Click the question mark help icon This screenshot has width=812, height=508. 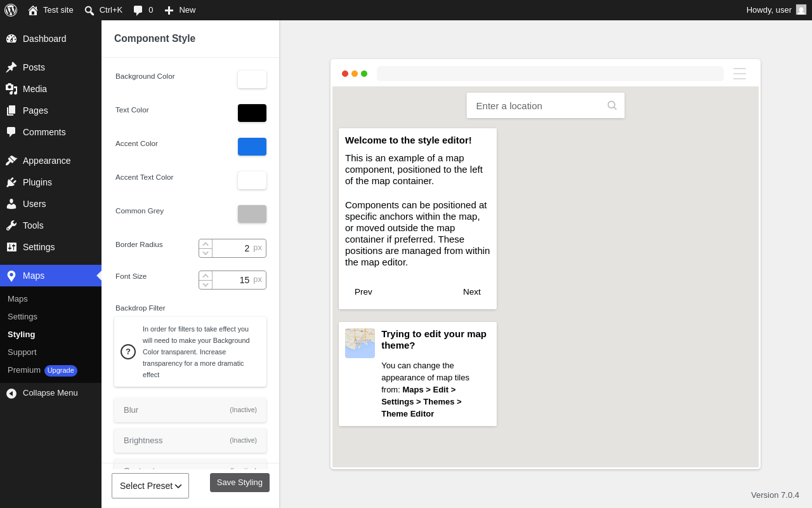click(x=128, y=352)
